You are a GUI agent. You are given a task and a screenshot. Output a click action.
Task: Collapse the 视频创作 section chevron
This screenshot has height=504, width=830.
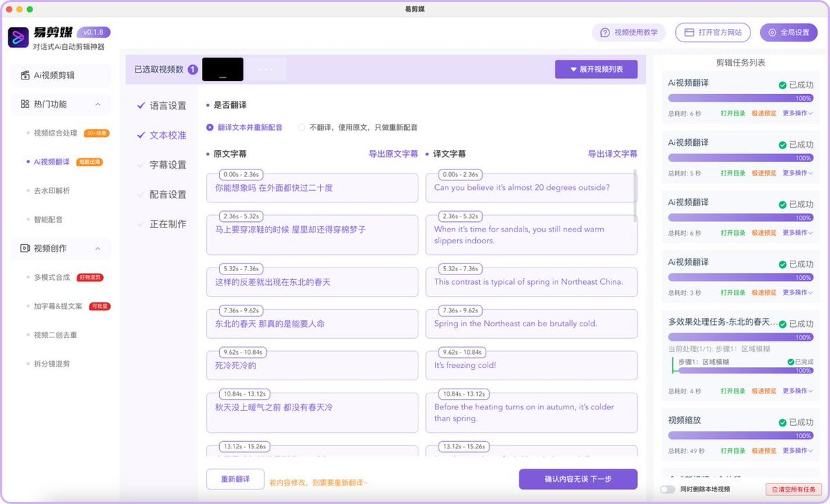click(98, 248)
